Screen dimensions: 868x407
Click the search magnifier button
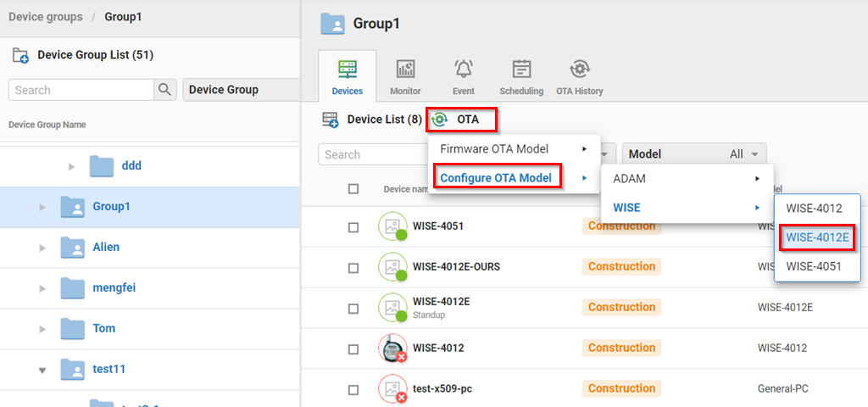pyautogui.click(x=164, y=90)
